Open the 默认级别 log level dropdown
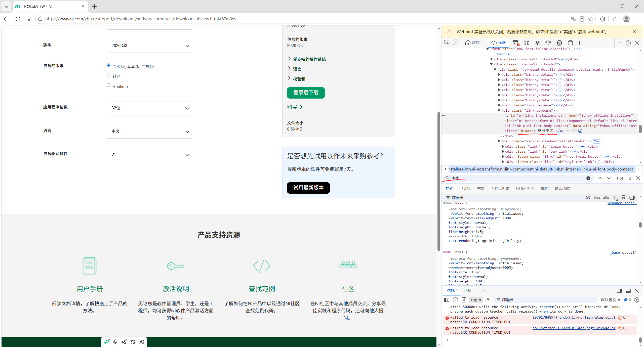The image size is (644, 347). click(x=611, y=300)
